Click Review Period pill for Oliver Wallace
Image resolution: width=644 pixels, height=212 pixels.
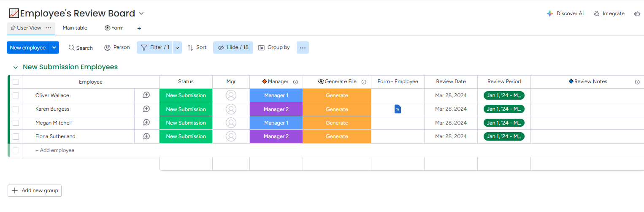click(x=504, y=95)
